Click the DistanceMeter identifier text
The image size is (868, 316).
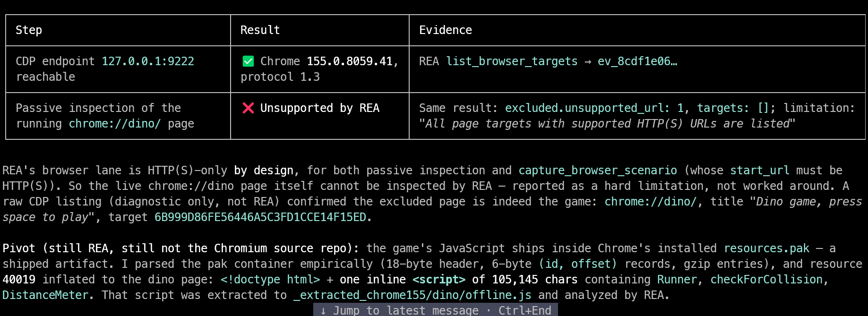[45, 295]
